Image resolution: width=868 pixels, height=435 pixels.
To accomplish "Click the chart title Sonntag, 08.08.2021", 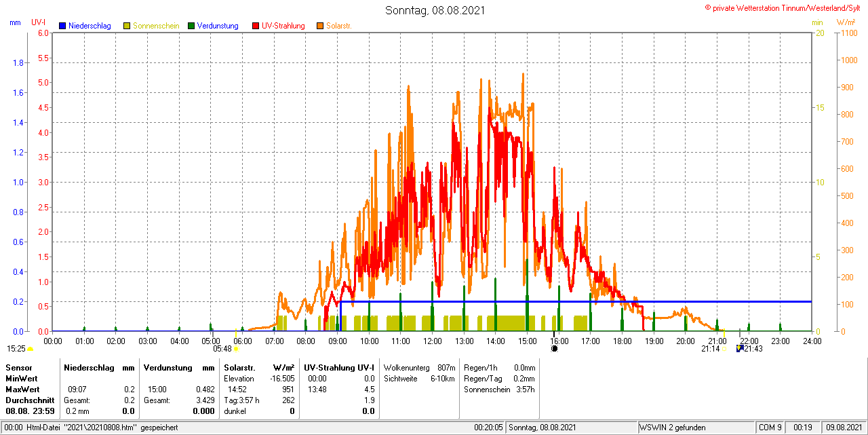I will pyautogui.click(x=435, y=10).
